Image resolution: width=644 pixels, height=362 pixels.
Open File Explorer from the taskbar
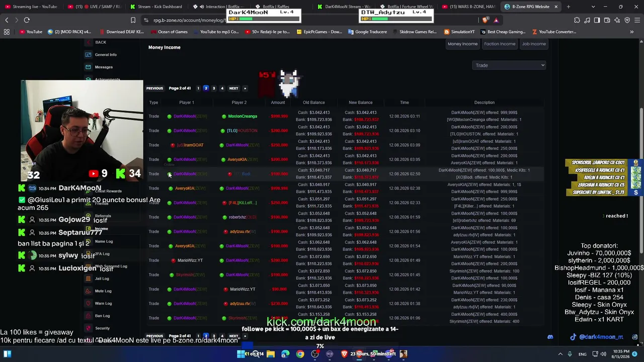pos(271,354)
